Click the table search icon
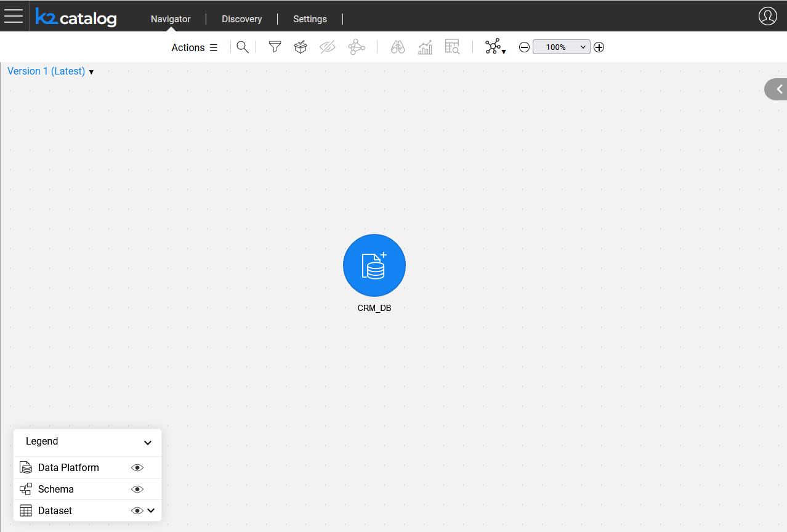Image resolution: width=787 pixels, height=532 pixels. coord(453,47)
